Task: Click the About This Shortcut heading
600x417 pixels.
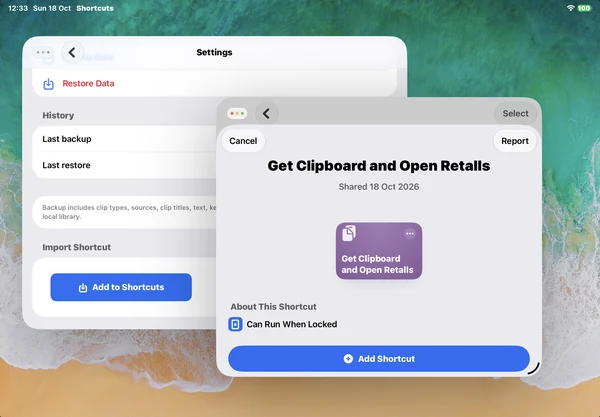Action: pyautogui.click(x=273, y=307)
